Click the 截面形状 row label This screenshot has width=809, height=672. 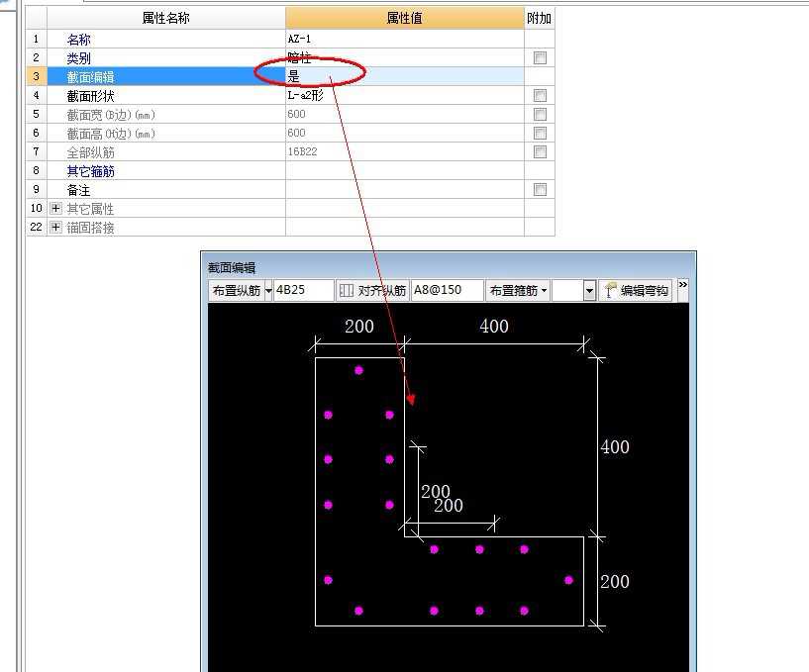pyautogui.click(x=90, y=96)
